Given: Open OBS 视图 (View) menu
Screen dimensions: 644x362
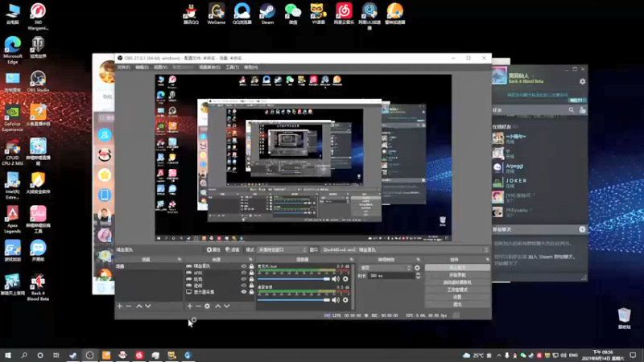Looking at the screenshot, I should 160,68.
